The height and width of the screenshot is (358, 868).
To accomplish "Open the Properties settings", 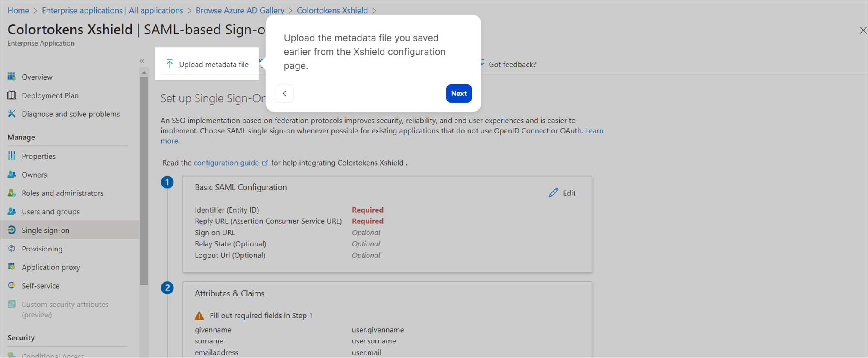I will point(38,156).
